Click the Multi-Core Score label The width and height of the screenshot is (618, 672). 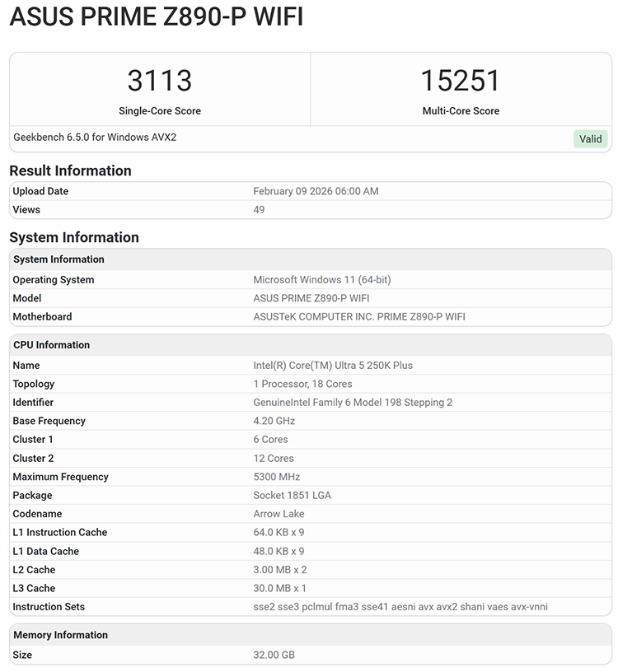tap(461, 111)
